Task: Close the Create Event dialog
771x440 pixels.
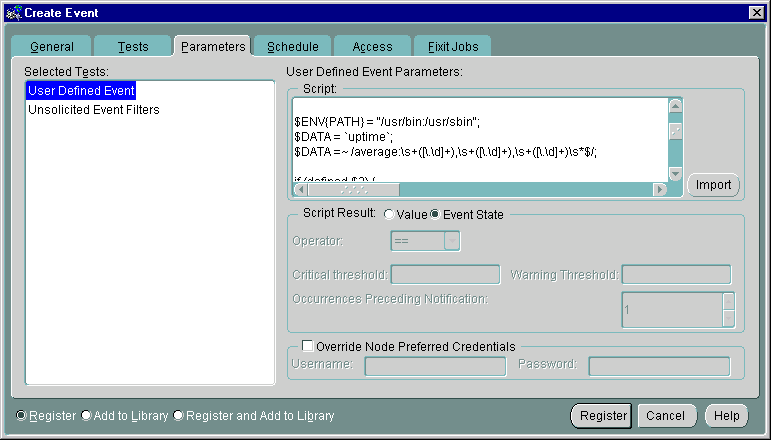Action: tap(757, 11)
